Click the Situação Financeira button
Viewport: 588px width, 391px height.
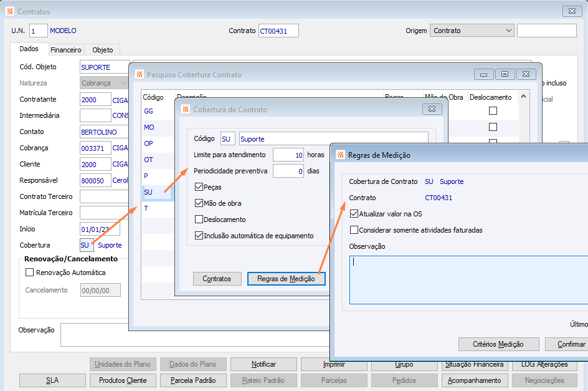475,365
